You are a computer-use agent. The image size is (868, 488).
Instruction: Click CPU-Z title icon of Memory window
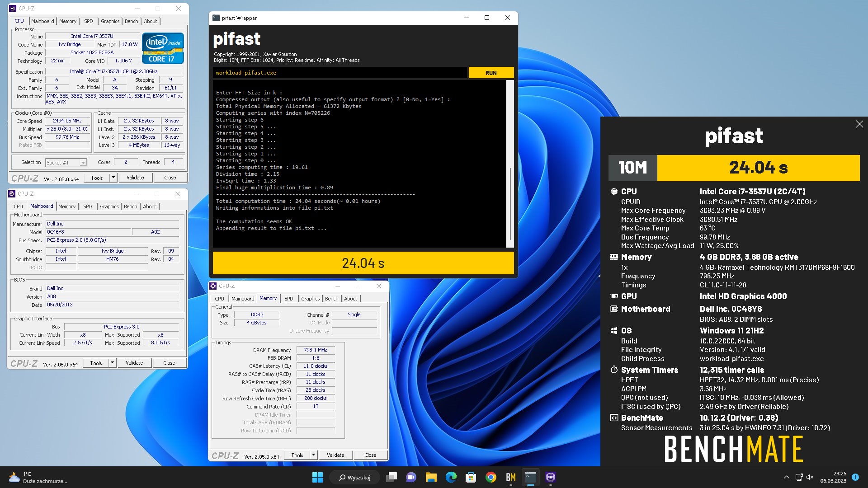pyautogui.click(x=213, y=286)
